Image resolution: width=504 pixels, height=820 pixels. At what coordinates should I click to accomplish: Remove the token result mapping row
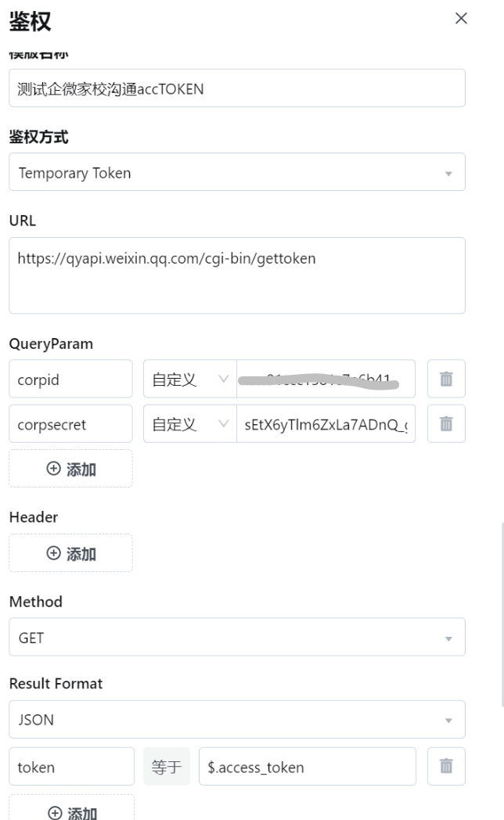point(446,766)
